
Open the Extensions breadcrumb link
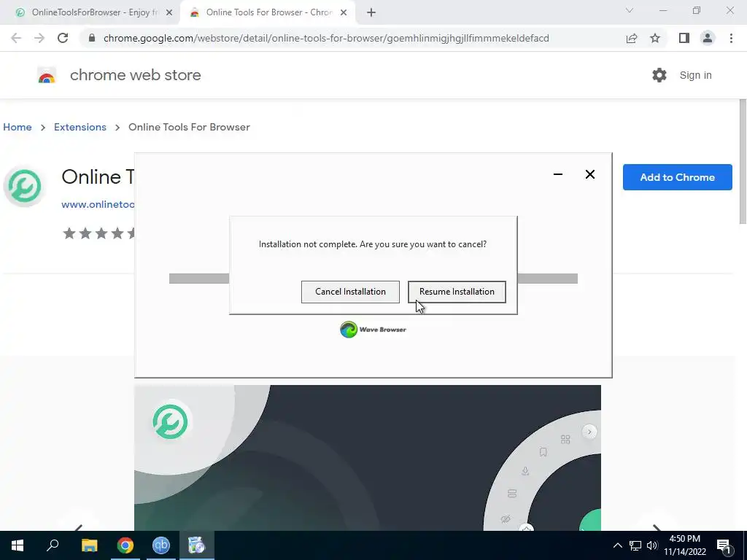click(x=80, y=127)
